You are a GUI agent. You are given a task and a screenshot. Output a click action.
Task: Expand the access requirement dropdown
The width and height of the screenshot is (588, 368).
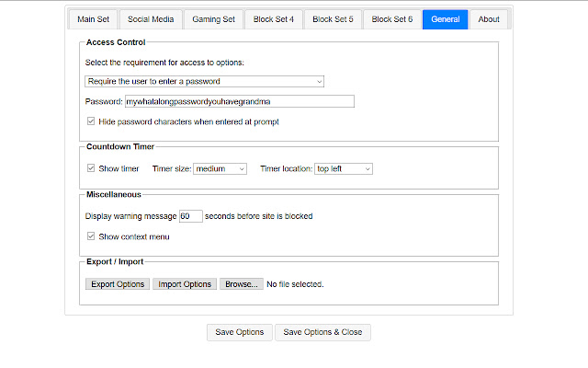[204, 81]
